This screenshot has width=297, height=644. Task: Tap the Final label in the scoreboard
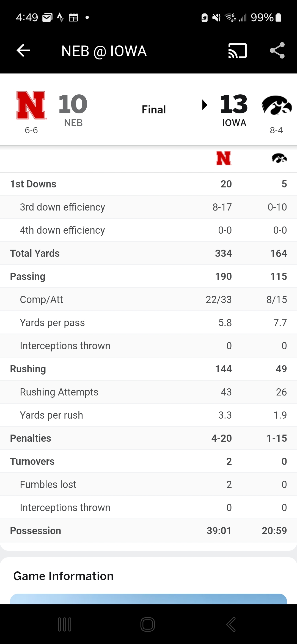pyautogui.click(x=153, y=109)
